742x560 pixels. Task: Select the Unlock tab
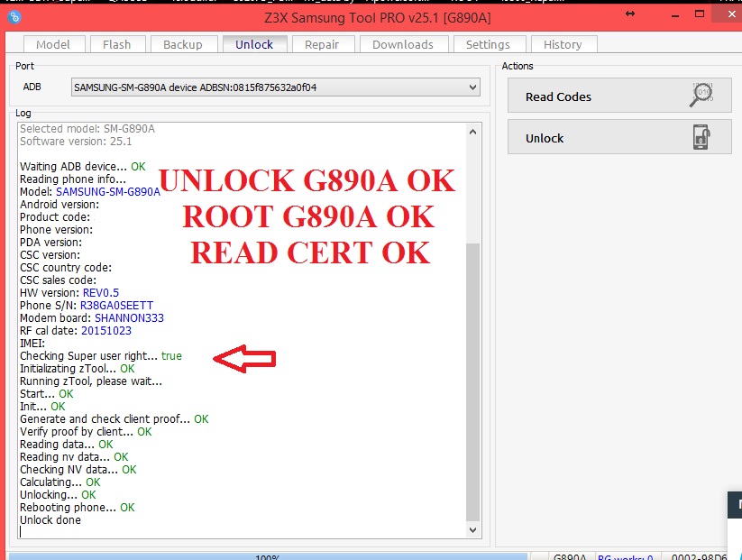(x=254, y=44)
